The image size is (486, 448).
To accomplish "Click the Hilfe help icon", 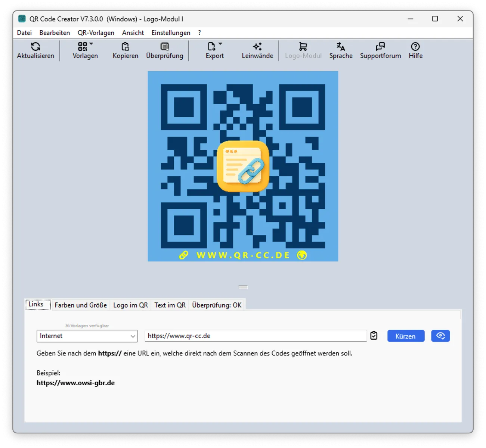I will coord(415,47).
